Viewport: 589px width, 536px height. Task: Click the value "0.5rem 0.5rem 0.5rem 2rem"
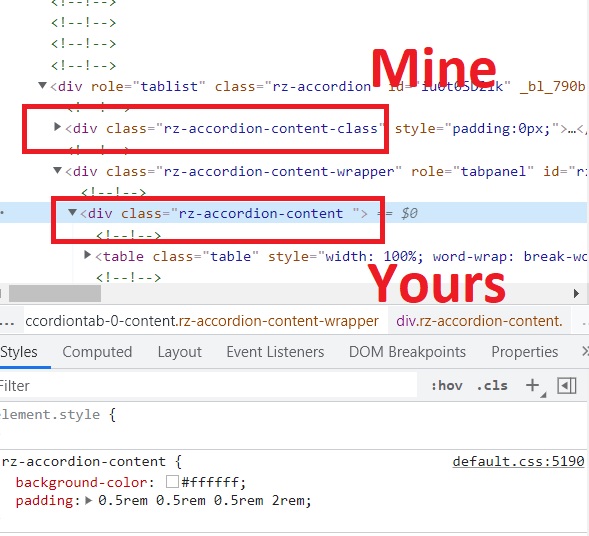[201, 501]
